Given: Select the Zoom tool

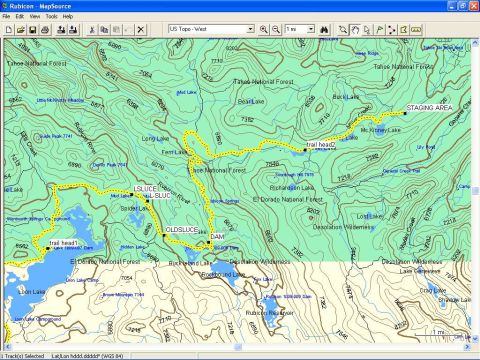Looking at the screenshot, I should (x=343, y=30).
